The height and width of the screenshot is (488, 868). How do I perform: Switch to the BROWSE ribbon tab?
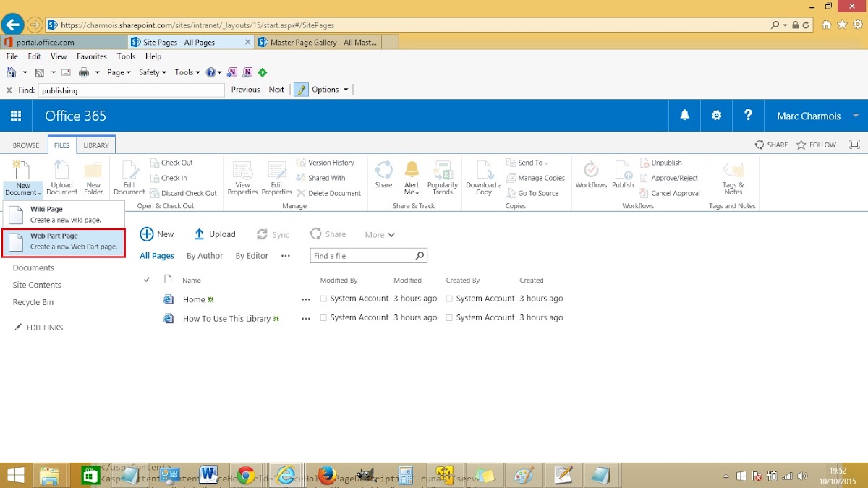(26, 145)
